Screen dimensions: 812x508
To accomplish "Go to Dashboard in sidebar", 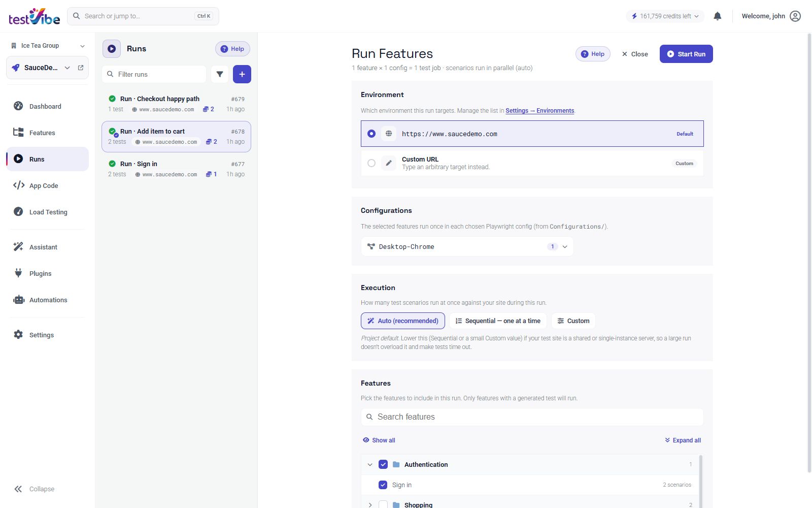I will [x=48, y=106].
